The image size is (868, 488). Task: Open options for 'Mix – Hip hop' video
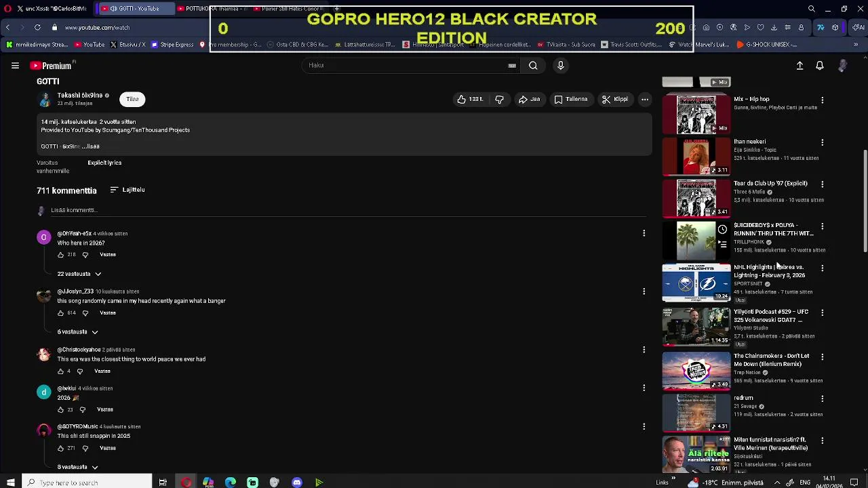point(822,100)
